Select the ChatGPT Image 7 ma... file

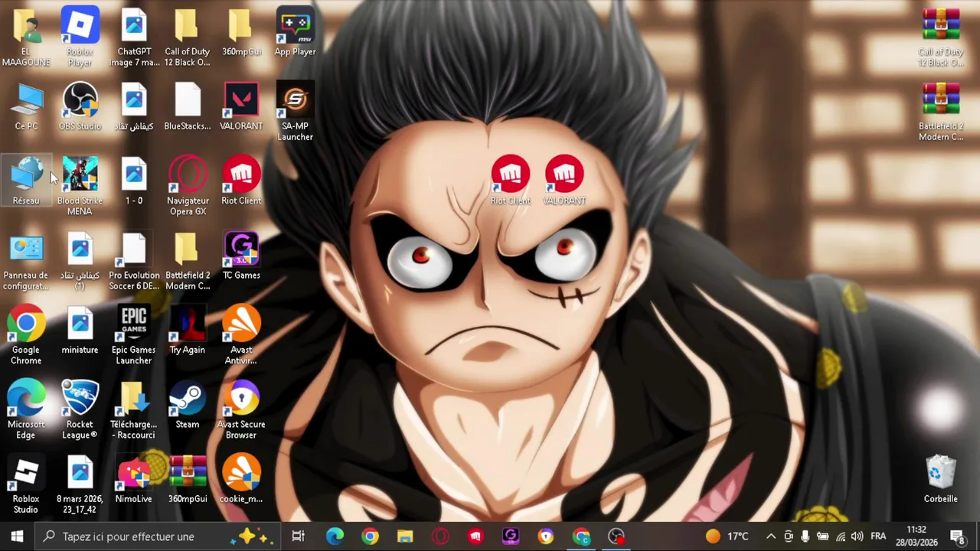(134, 36)
